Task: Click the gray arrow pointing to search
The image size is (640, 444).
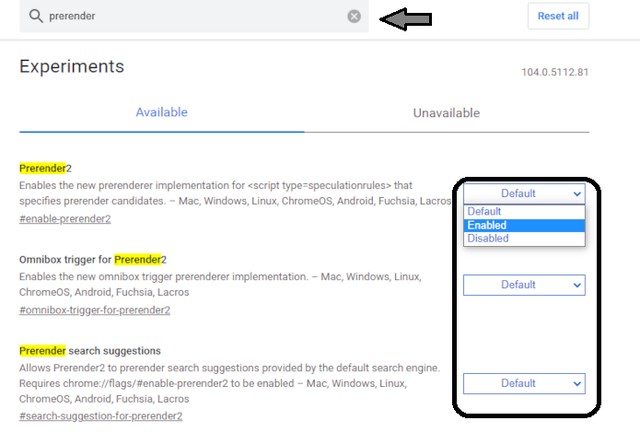Action: 406,17
